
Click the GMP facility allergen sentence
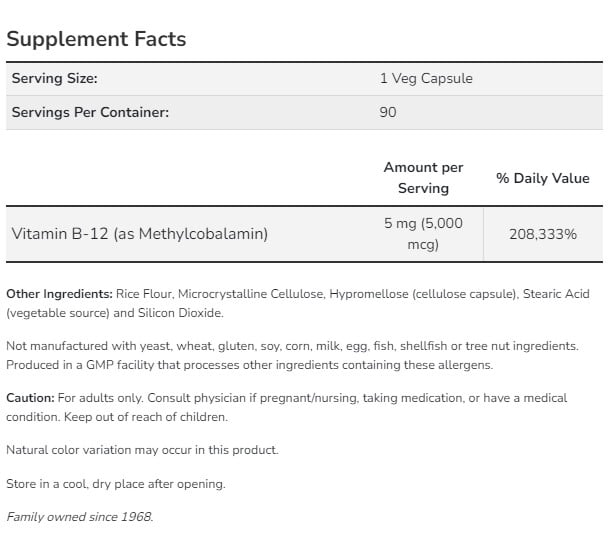[250, 365]
